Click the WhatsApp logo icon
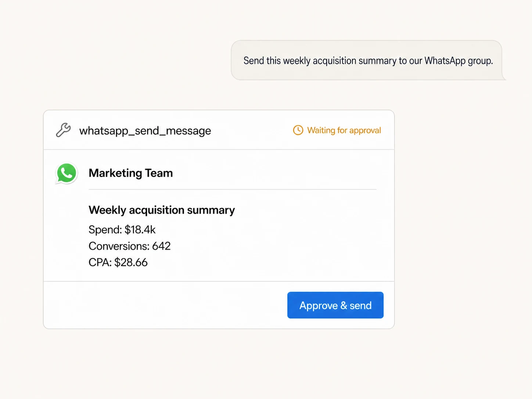 pyautogui.click(x=66, y=173)
